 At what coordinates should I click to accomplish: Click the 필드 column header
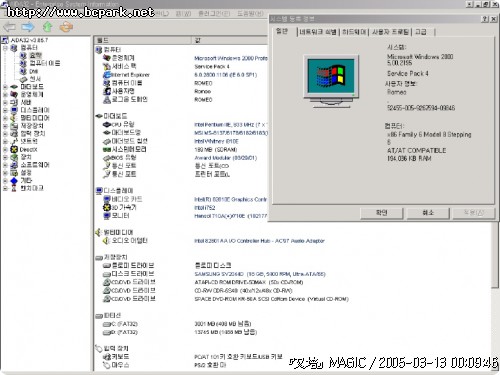(x=143, y=40)
